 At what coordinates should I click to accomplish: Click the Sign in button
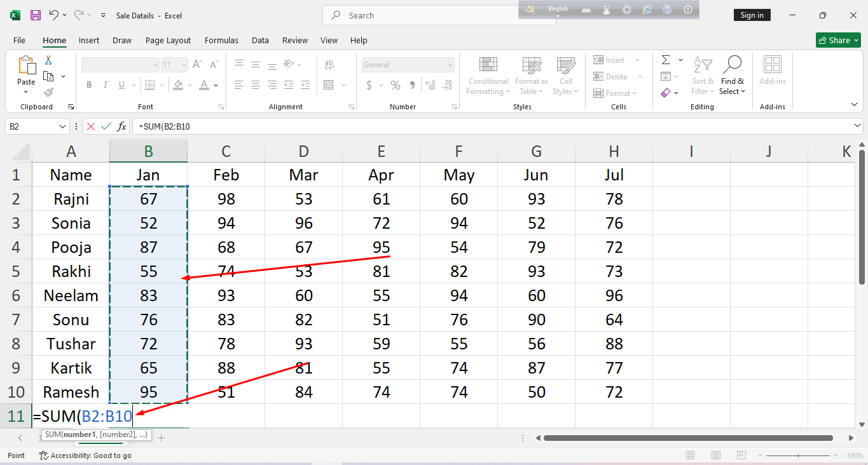752,15
